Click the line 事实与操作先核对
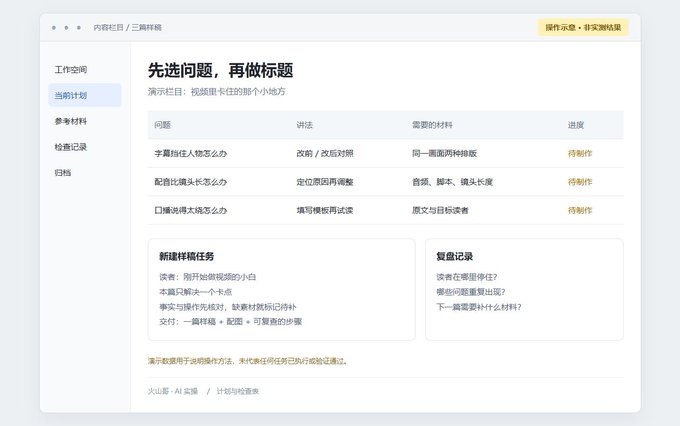Viewport: 680px width, 426px height. click(228, 307)
